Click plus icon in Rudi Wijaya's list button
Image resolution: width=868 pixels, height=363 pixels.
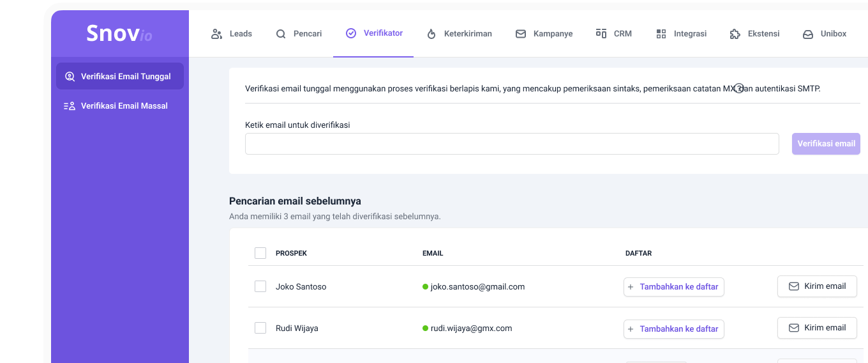631,329
